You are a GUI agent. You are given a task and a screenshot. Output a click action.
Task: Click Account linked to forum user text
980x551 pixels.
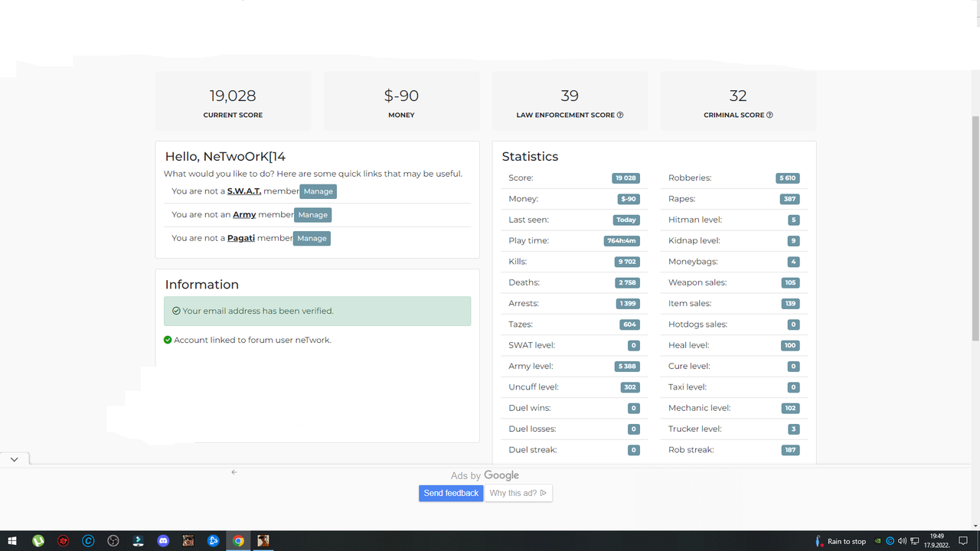tap(253, 340)
